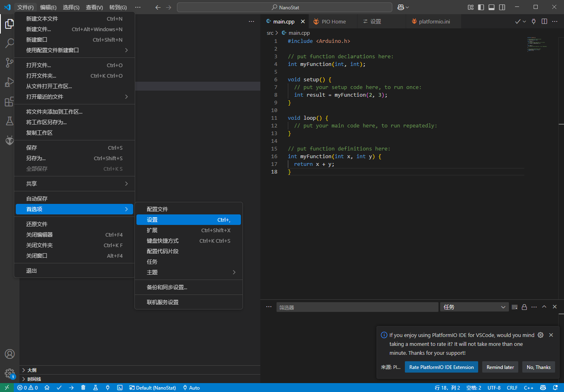Click the No, Thanks button
This screenshot has height=392, width=564.
click(x=538, y=367)
